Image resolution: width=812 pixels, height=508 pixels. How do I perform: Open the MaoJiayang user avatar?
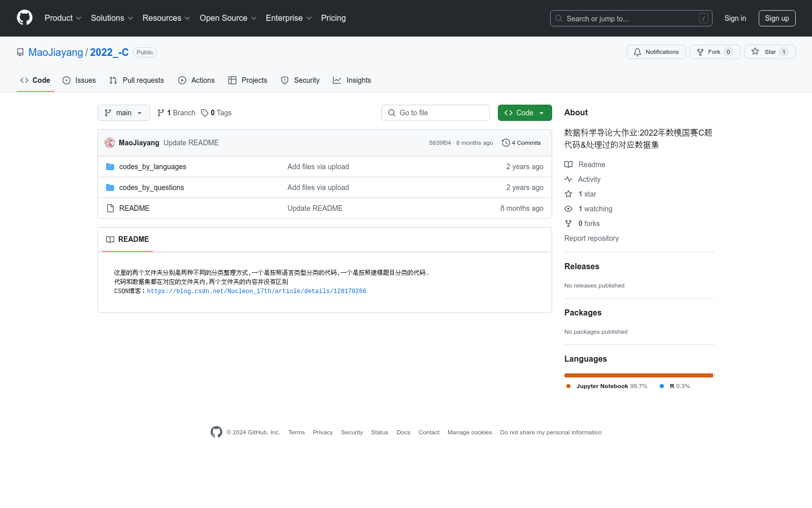[110, 143]
